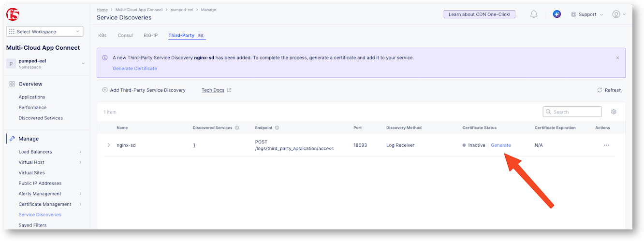Image resolution: width=644 pixels, height=241 pixels.
Task: Open table settings gear icon
Action: [614, 112]
